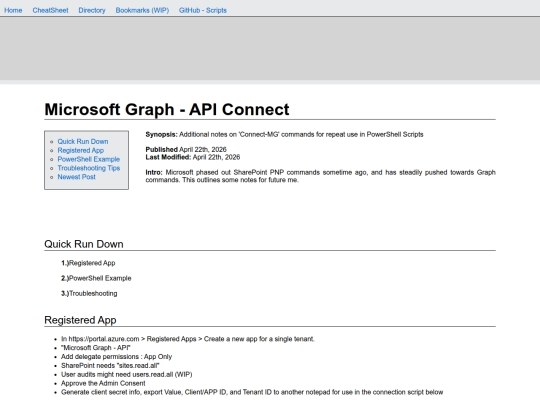The width and height of the screenshot is (540, 405).
Task: Click list item 2.)PowerShell Example
Action: pos(96,278)
